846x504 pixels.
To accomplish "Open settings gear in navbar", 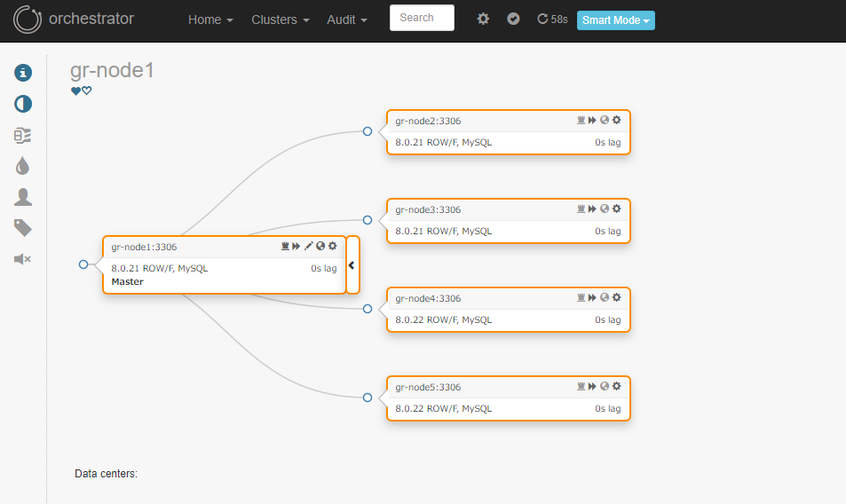I will (483, 19).
